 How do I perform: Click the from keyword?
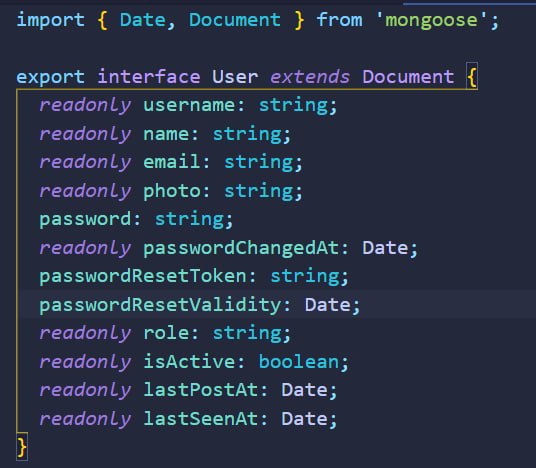click(339, 20)
